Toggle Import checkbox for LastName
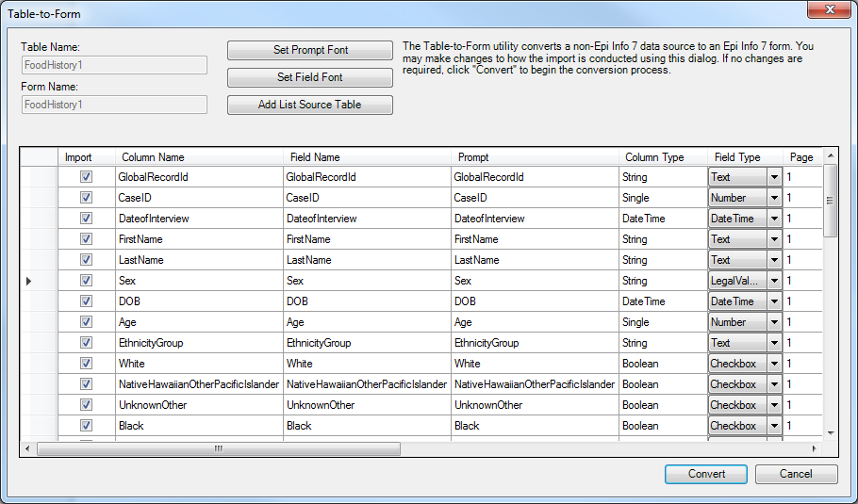The height and width of the screenshot is (504, 858). click(86, 260)
